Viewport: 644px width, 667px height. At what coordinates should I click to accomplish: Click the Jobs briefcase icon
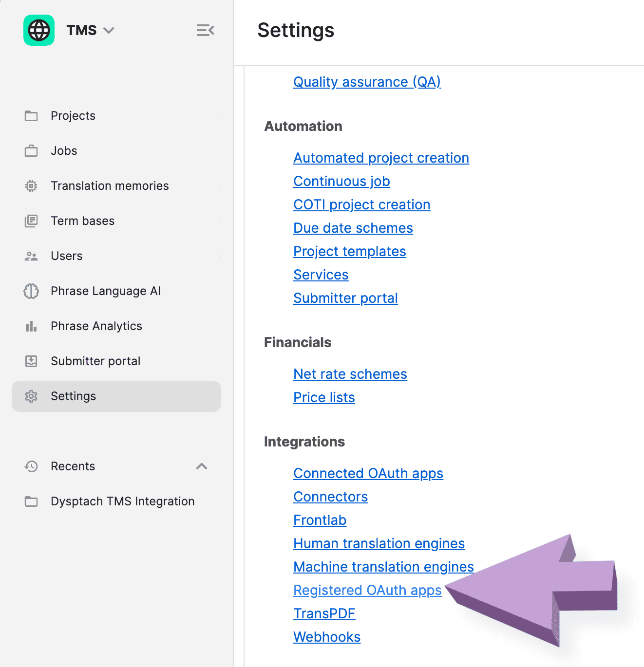coord(31,151)
